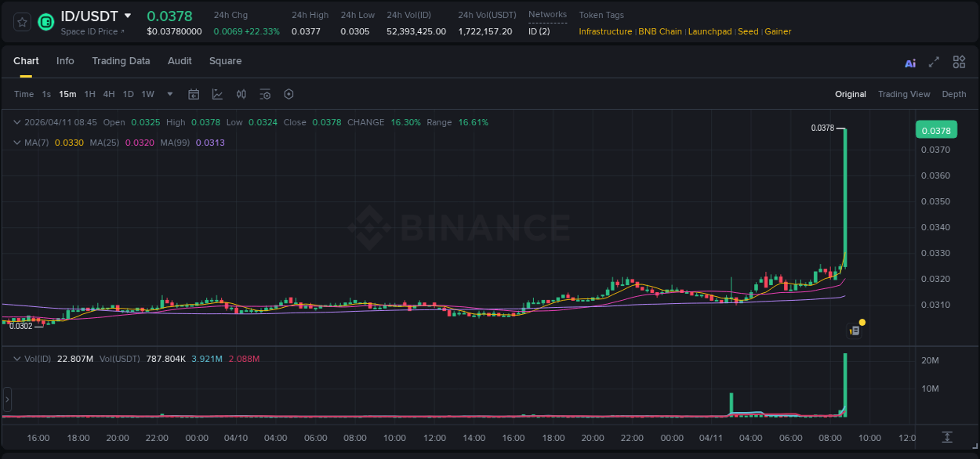Click the +22.33% 24h change value
Image resolution: width=980 pixels, height=459 pixels.
tap(263, 31)
